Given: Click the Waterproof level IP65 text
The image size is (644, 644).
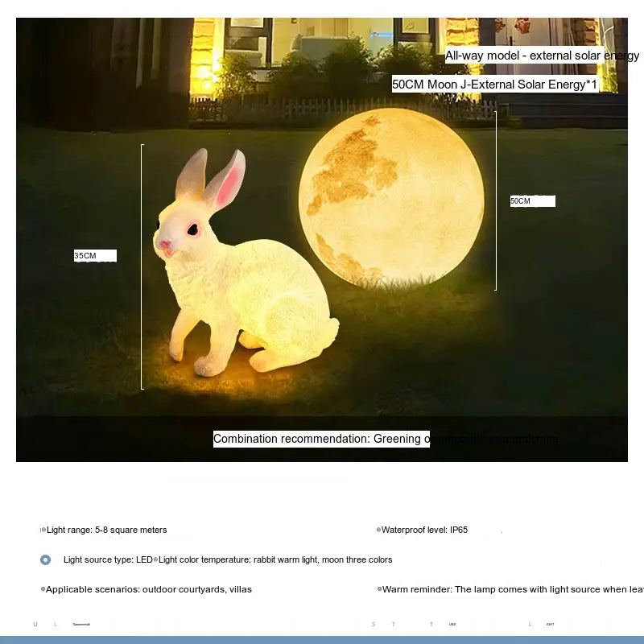Looking at the screenshot, I should [x=425, y=530].
